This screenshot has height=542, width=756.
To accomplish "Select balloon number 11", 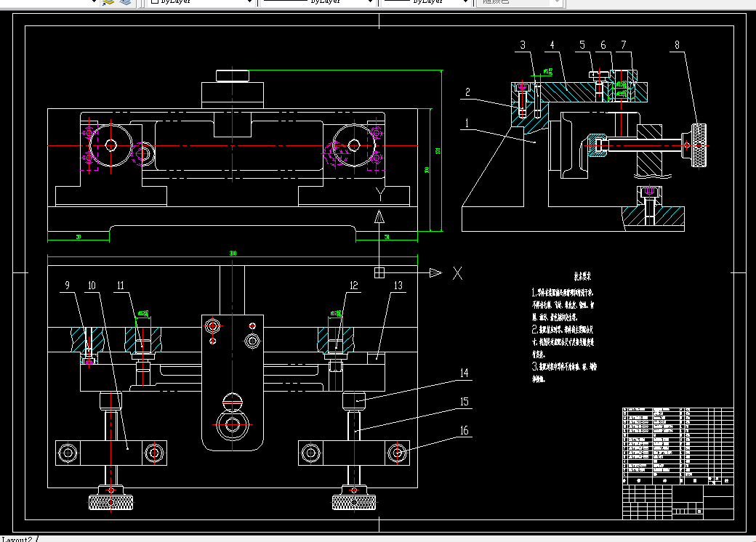I will point(121,286).
